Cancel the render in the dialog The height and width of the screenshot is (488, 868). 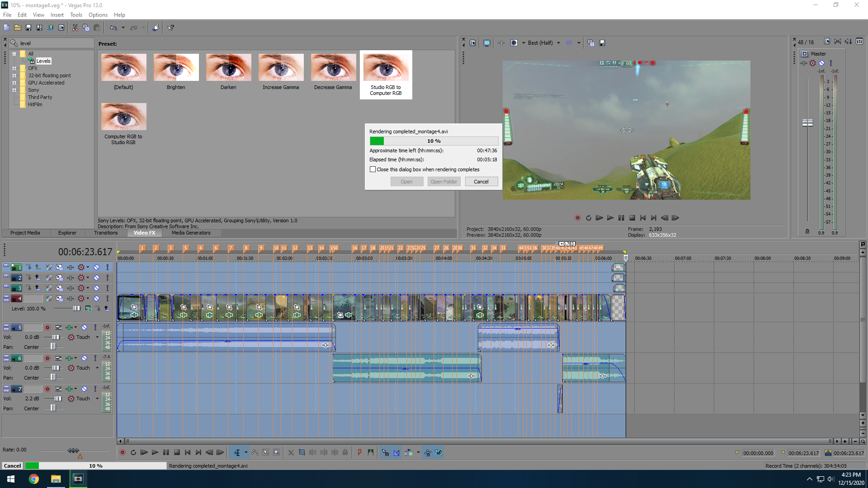(x=481, y=182)
